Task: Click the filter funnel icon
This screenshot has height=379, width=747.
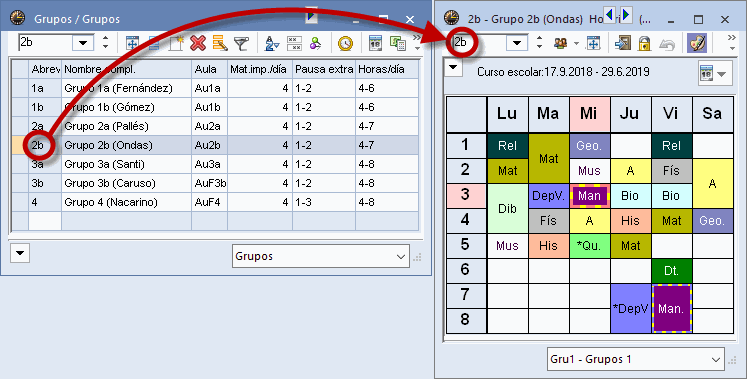Action: pyautogui.click(x=242, y=43)
